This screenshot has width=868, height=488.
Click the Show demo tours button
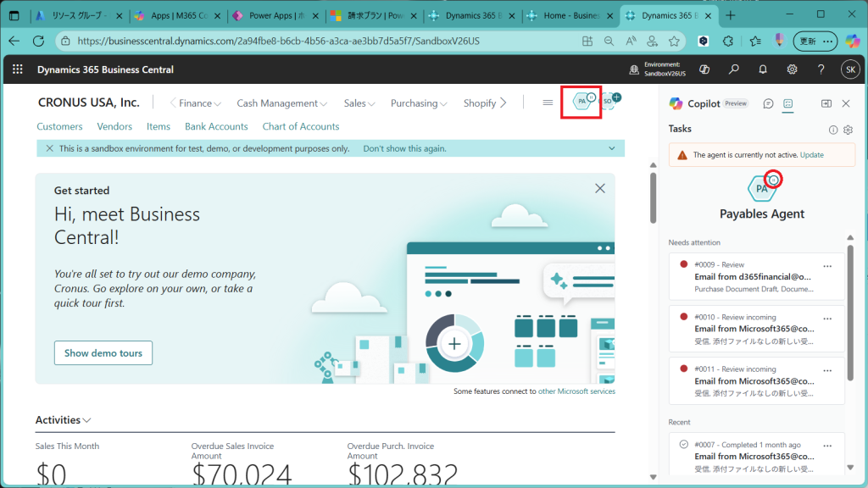coord(103,353)
